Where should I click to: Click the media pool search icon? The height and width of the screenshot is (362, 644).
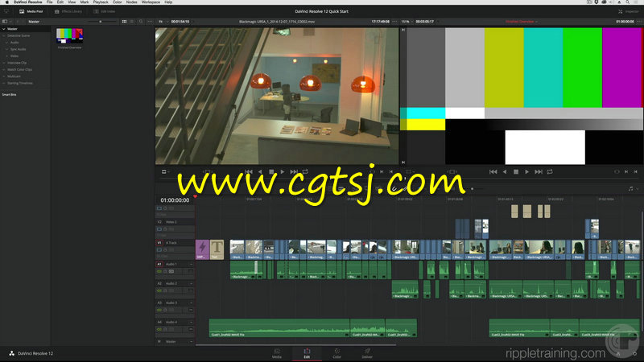tap(141, 22)
